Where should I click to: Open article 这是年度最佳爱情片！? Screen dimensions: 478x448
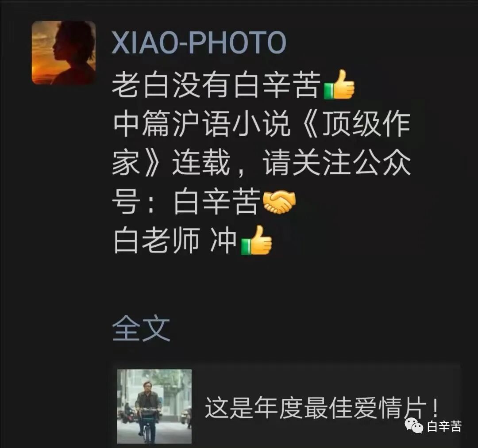[x=321, y=407]
